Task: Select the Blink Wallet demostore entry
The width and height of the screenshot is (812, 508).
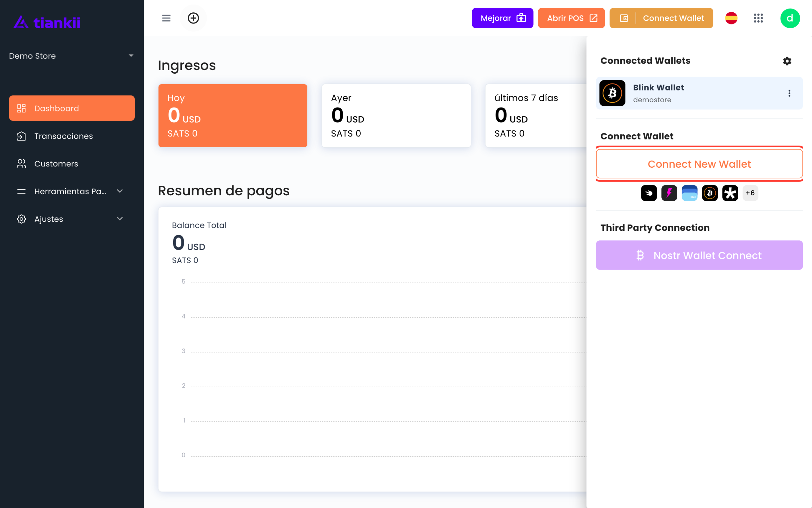Action: 699,93
